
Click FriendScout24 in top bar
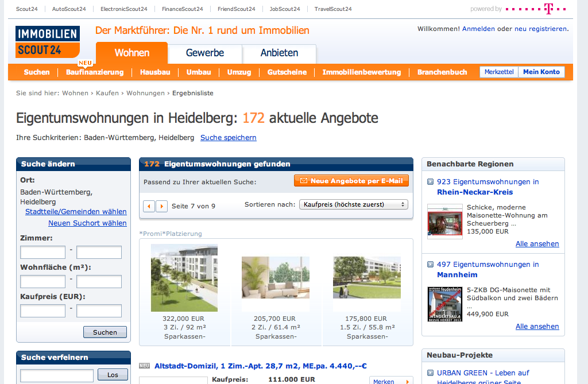click(x=236, y=9)
